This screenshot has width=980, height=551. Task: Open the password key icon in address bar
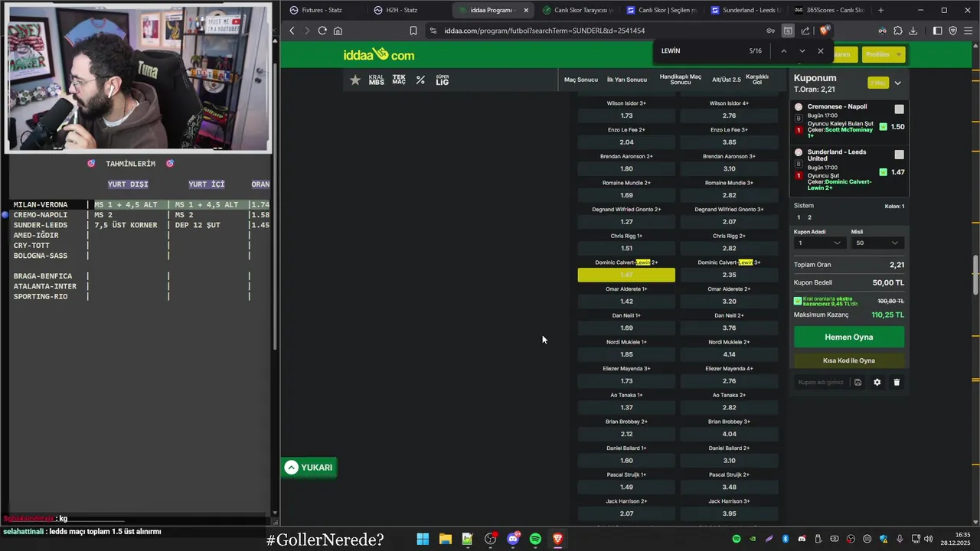click(x=770, y=31)
